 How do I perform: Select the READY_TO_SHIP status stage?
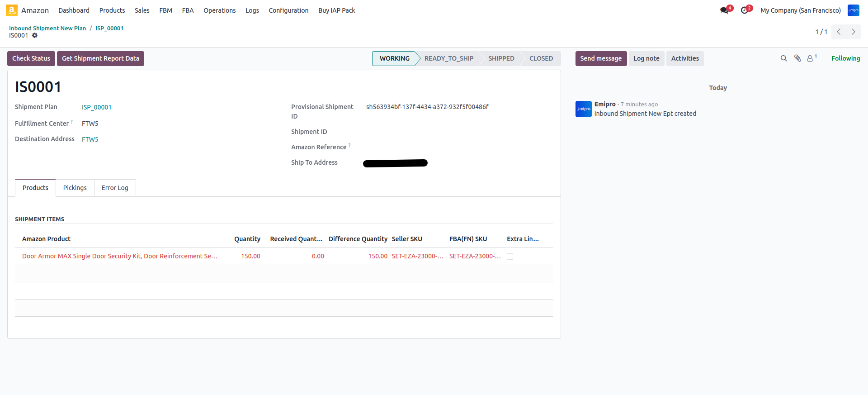(x=448, y=58)
